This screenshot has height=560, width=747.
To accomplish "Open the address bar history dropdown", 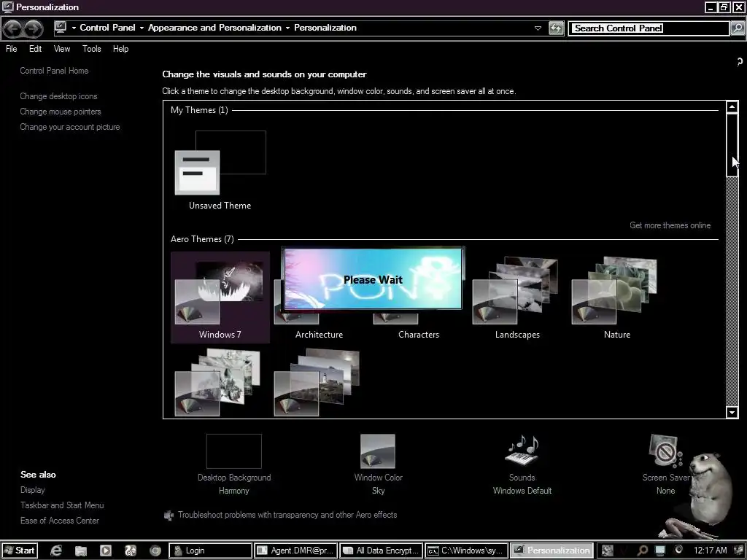I will click(x=538, y=28).
